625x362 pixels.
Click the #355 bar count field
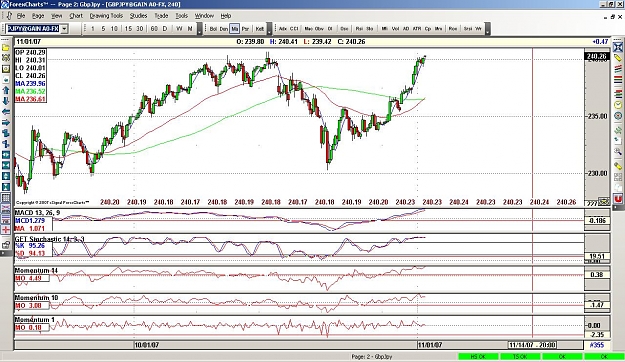point(597,345)
